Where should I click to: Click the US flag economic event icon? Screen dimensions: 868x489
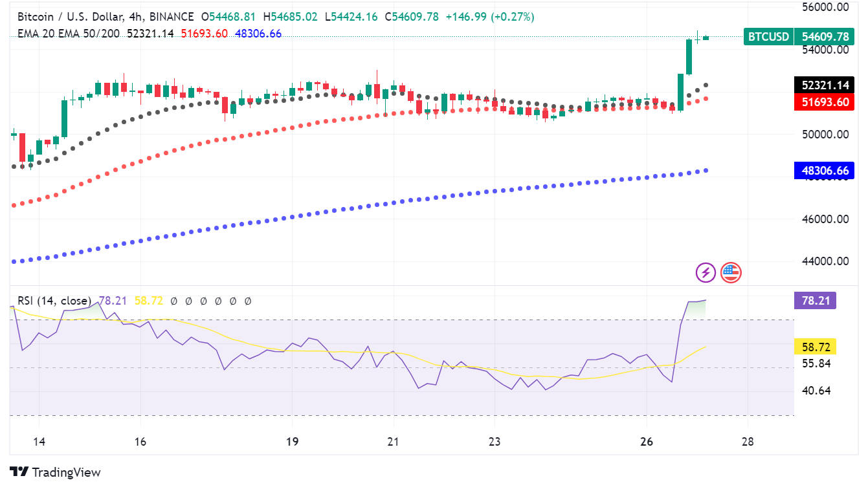(x=731, y=273)
